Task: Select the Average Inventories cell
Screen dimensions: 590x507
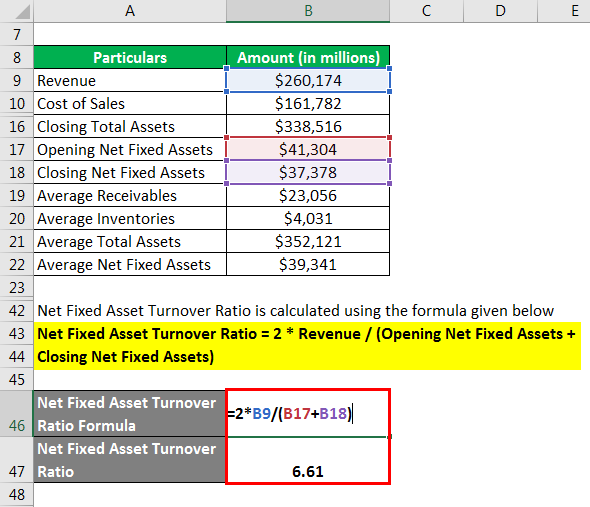Action: 130,218
